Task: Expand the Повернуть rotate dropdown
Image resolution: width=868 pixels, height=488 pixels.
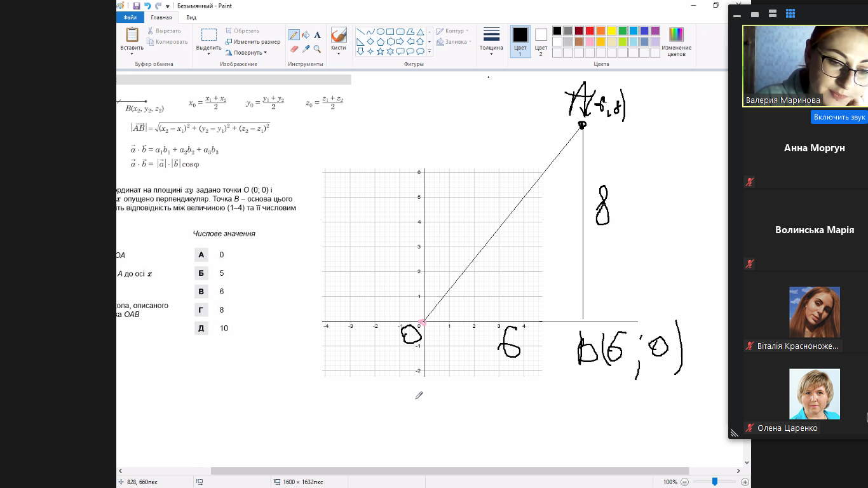Action: 250,53
